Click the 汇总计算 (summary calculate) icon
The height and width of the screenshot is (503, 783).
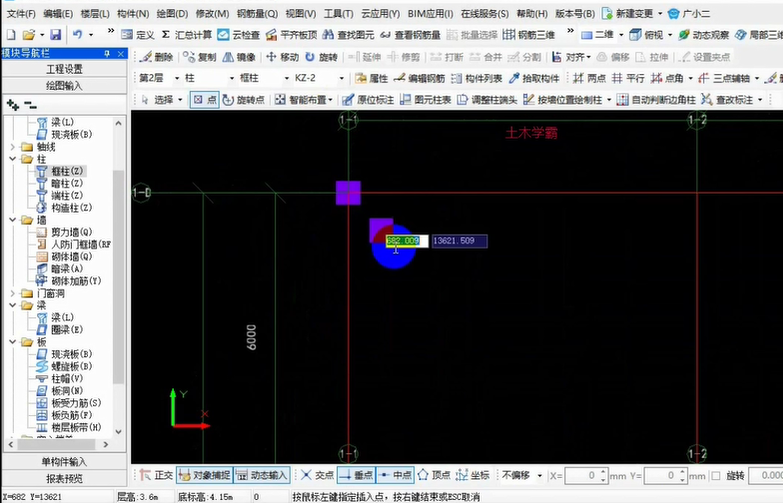coord(186,35)
